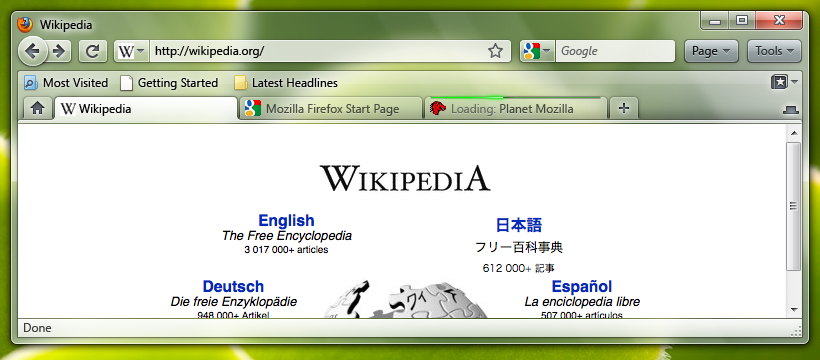820x360 pixels.
Task: Bookmark this page with the star icon
Action: click(x=495, y=51)
